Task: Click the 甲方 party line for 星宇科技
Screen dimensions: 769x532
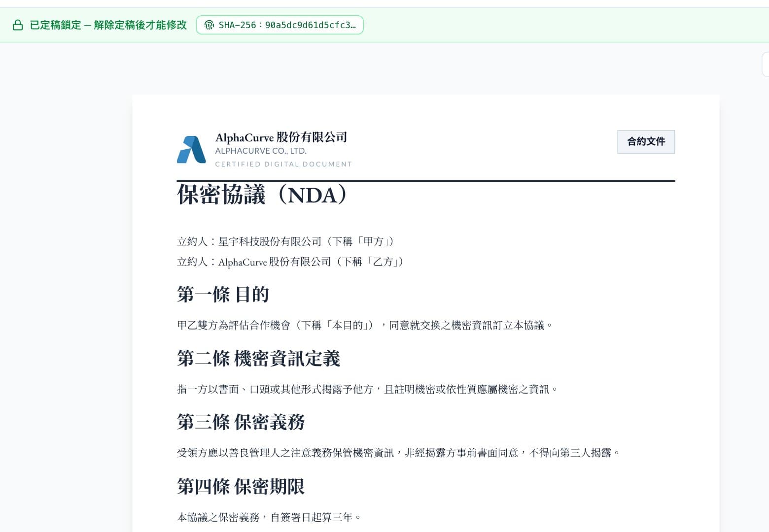Action: pos(285,241)
